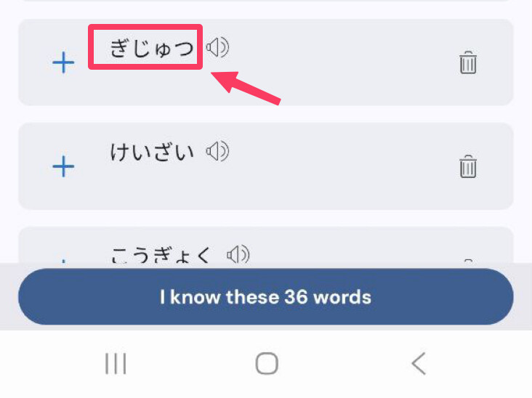The height and width of the screenshot is (398, 532).
Task: Select the word text こうぎょく
Action: 162,255
